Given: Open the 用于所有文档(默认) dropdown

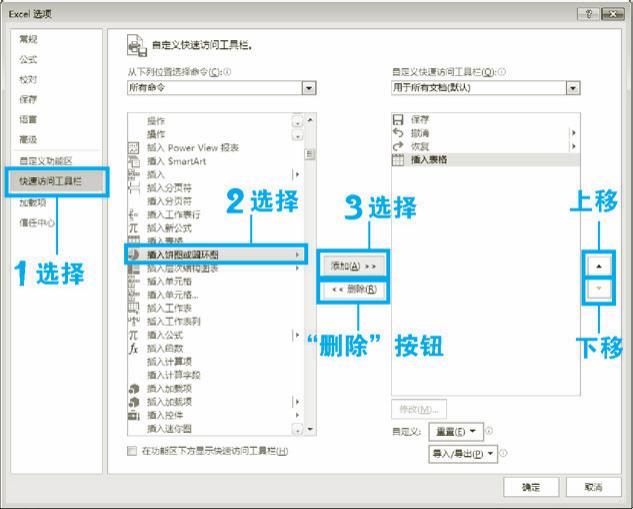Looking at the screenshot, I should [573, 88].
